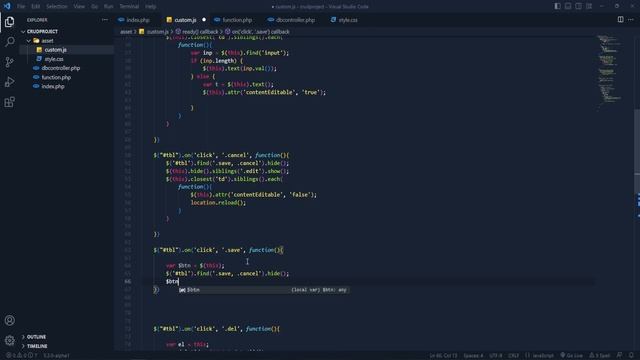The width and height of the screenshot is (640, 360).
Task: Open the Accounts menu icon
Action: pos(9,320)
